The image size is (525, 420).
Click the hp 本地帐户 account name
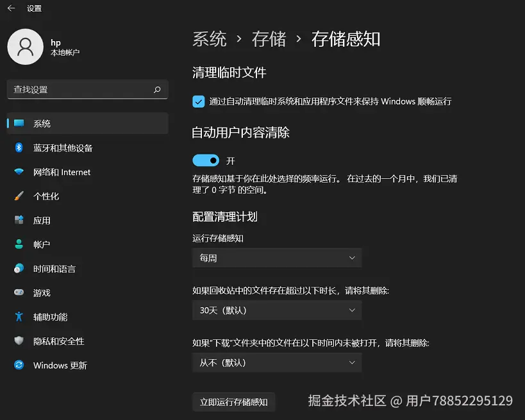65,47
